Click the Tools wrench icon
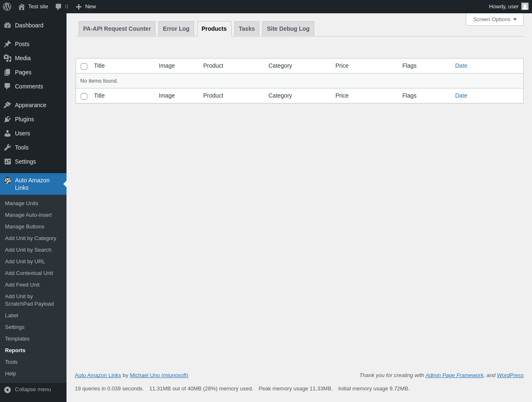Screen dimensions: 532x402 7,147
